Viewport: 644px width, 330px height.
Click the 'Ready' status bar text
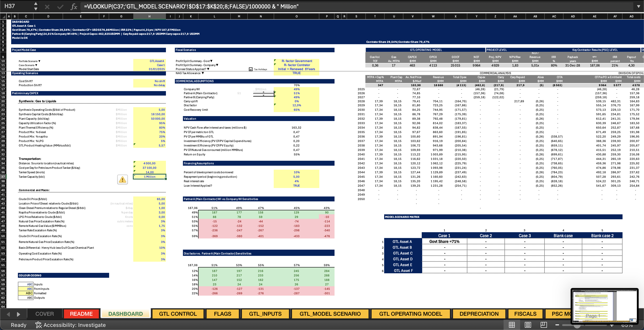(19, 325)
